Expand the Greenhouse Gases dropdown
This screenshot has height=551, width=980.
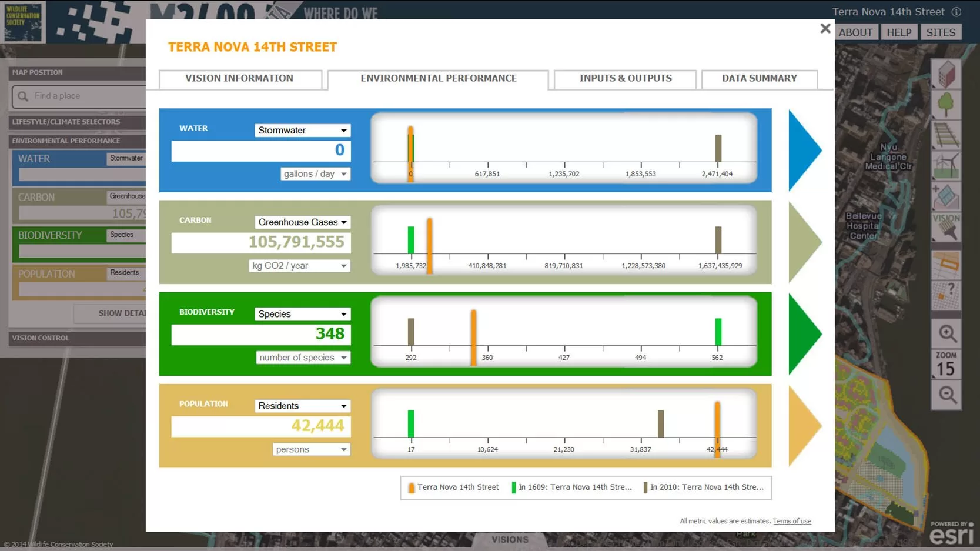(302, 222)
